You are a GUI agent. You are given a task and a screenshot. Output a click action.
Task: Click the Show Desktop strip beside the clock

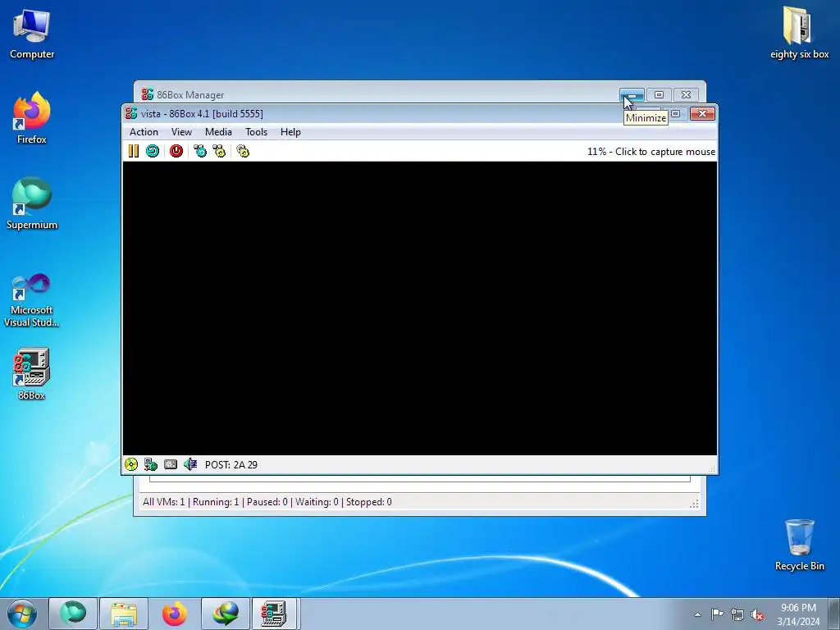pos(834,614)
